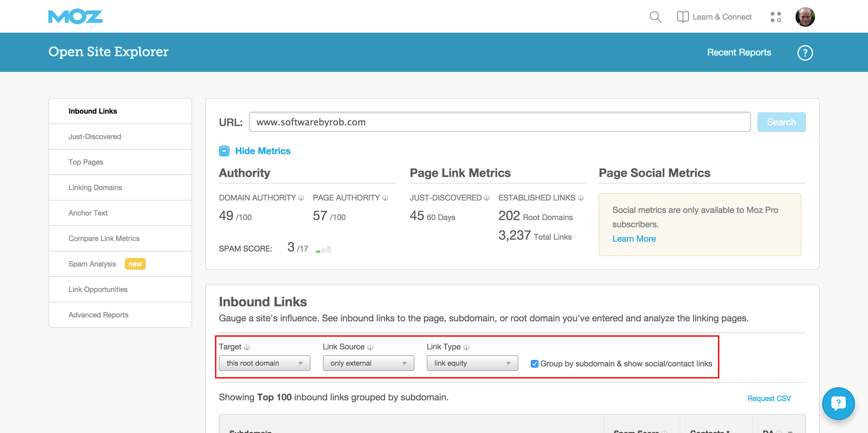Viewport: 868px width, 433px height.
Task: Open the search magnifier icon
Action: pyautogui.click(x=655, y=17)
